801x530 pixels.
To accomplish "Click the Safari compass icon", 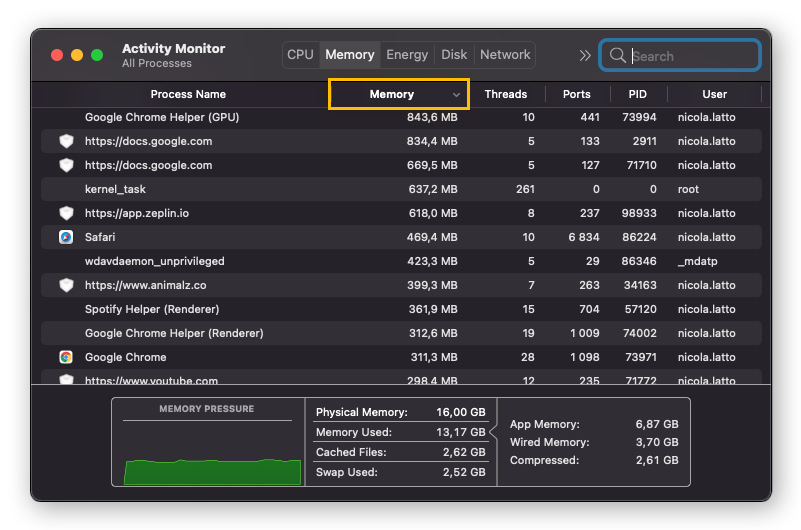I will [66, 237].
